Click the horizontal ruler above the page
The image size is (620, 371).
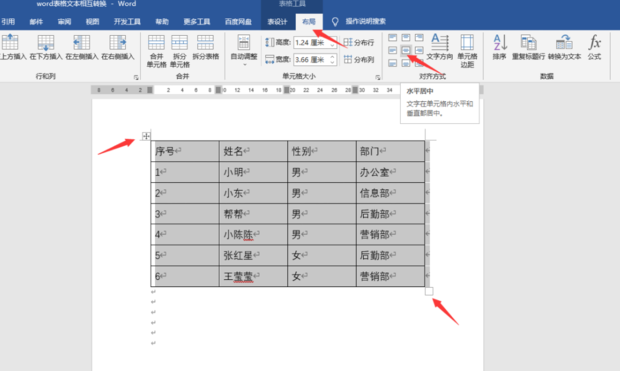[x=287, y=90]
